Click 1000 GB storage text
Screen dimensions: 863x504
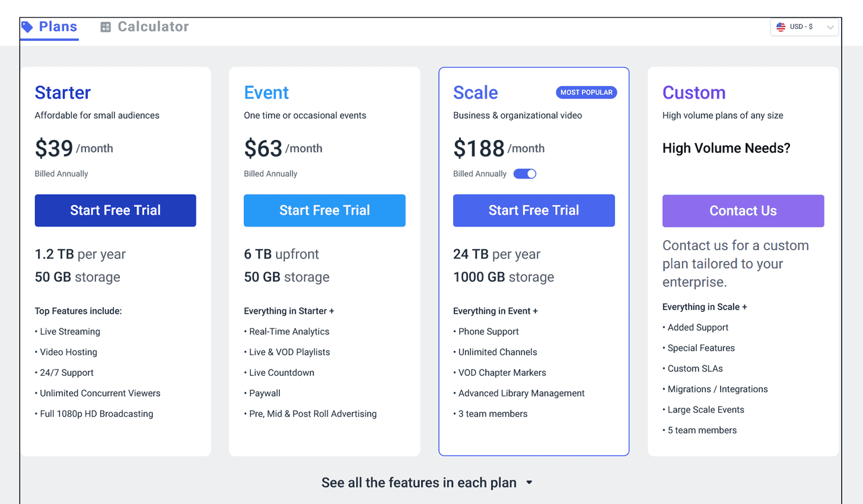[x=504, y=277]
